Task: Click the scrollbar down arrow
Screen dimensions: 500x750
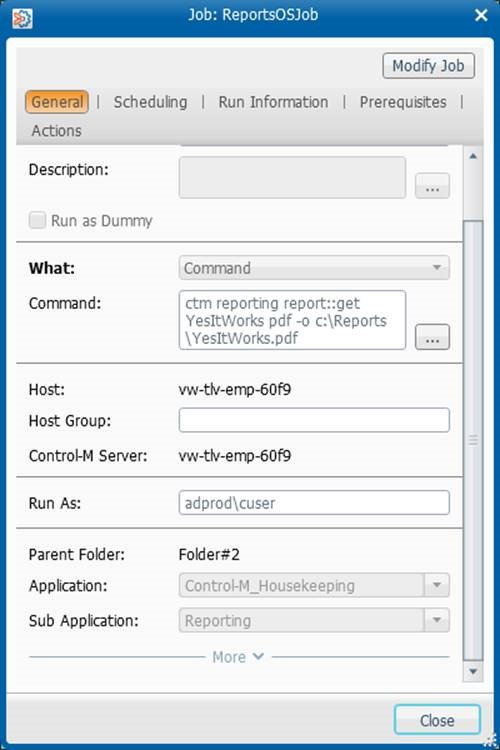Action: pos(473,672)
